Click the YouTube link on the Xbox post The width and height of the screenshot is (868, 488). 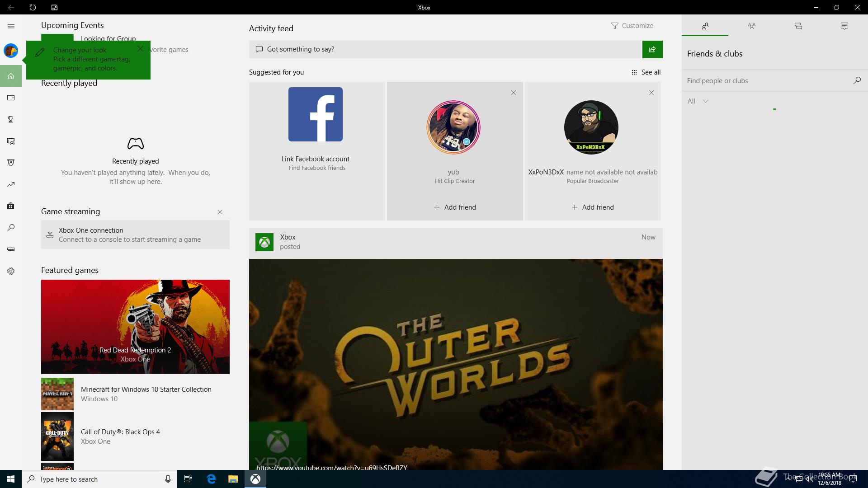click(x=332, y=467)
